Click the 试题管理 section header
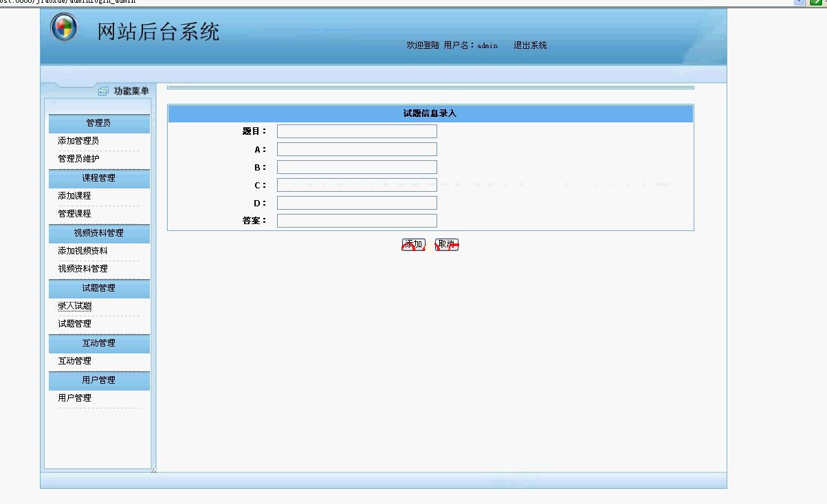Viewport: 827px width, 504px height. point(99,289)
